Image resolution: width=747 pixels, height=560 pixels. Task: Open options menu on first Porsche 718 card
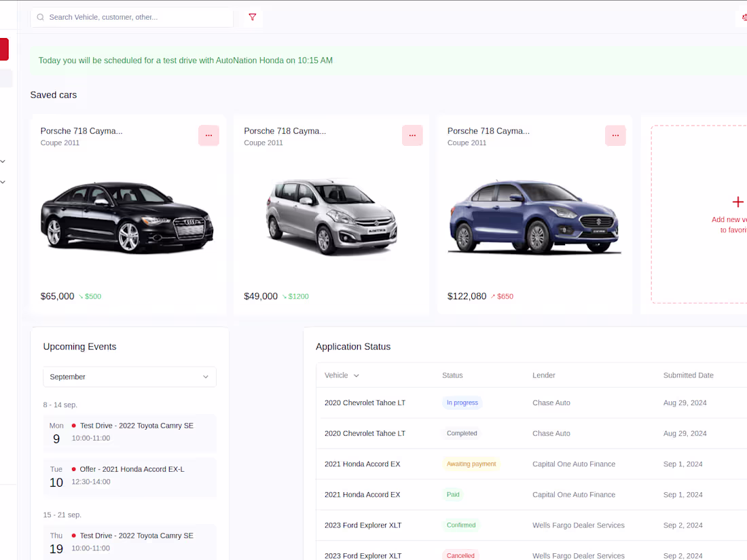point(208,135)
